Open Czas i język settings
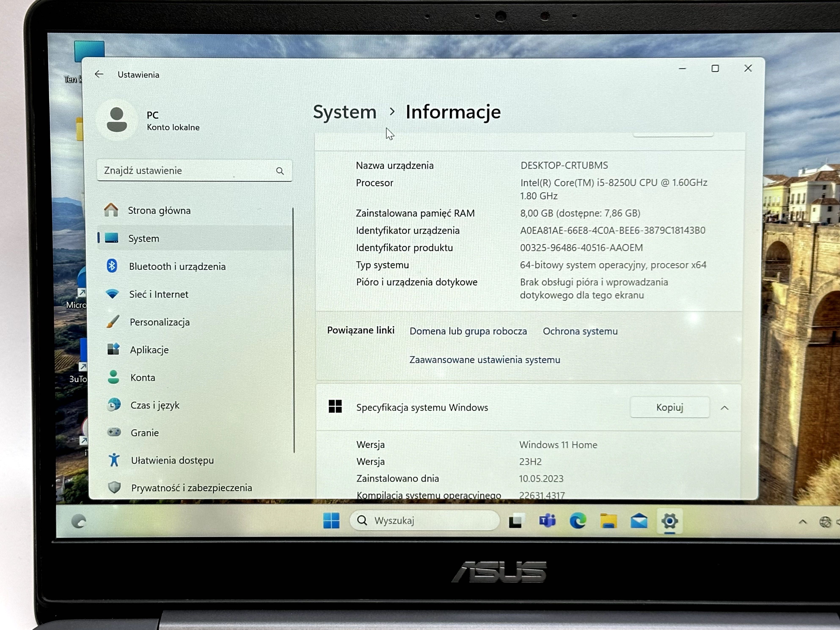Screen dimensions: 840x630 pos(196,405)
